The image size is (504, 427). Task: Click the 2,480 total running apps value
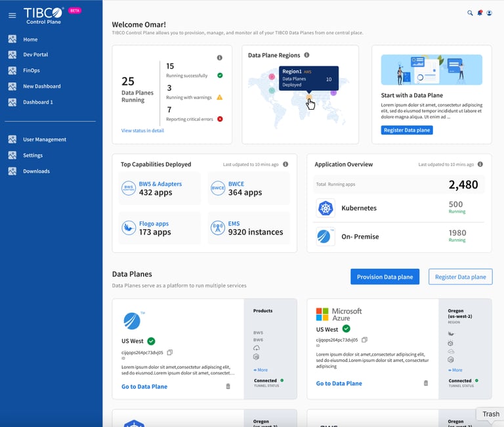pyautogui.click(x=463, y=185)
